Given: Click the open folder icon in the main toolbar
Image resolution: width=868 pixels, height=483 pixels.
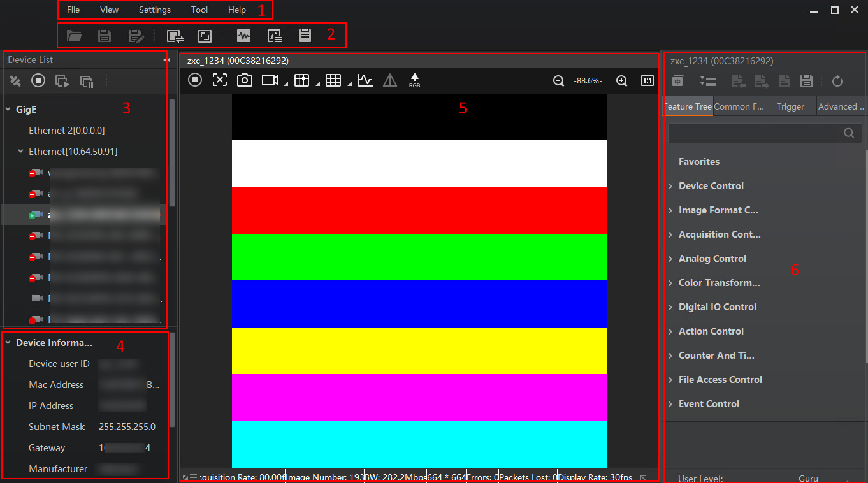Looking at the screenshot, I should [x=75, y=36].
